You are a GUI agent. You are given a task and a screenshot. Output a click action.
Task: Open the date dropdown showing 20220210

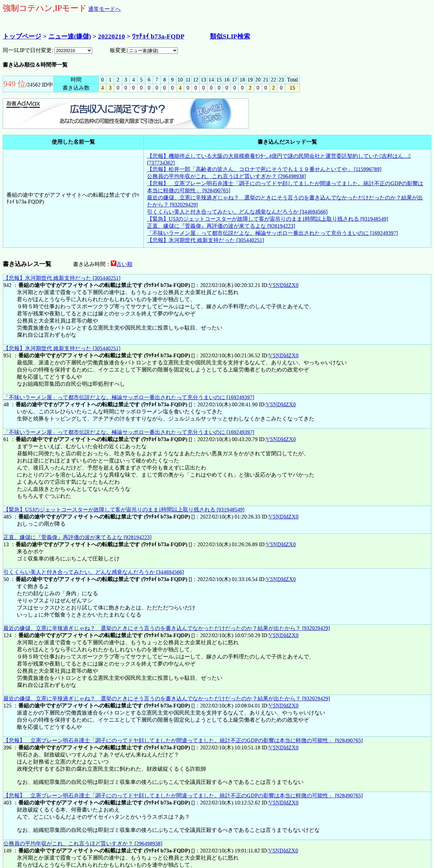73,50
